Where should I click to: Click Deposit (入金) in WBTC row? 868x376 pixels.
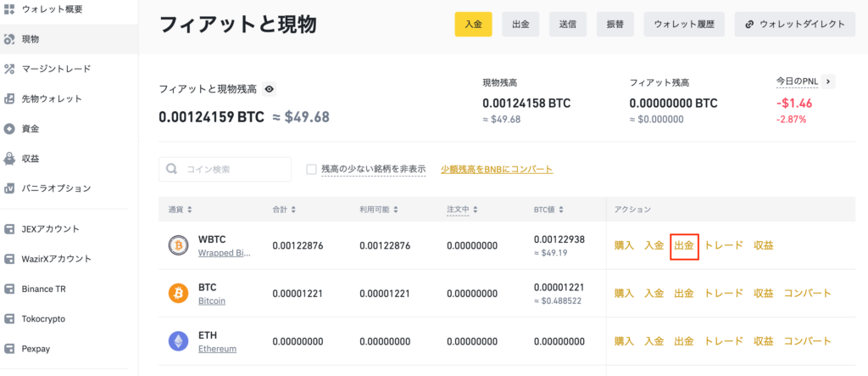point(654,245)
